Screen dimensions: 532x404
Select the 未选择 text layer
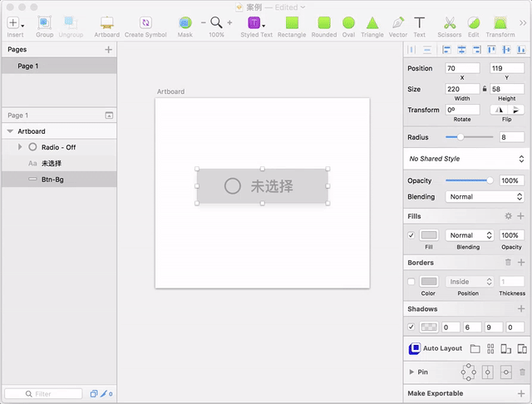[x=59, y=163]
